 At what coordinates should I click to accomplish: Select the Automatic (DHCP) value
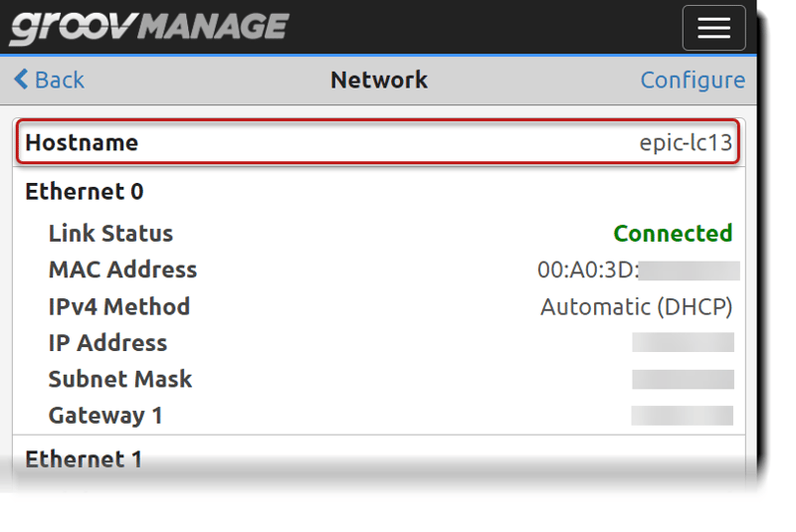(636, 306)
